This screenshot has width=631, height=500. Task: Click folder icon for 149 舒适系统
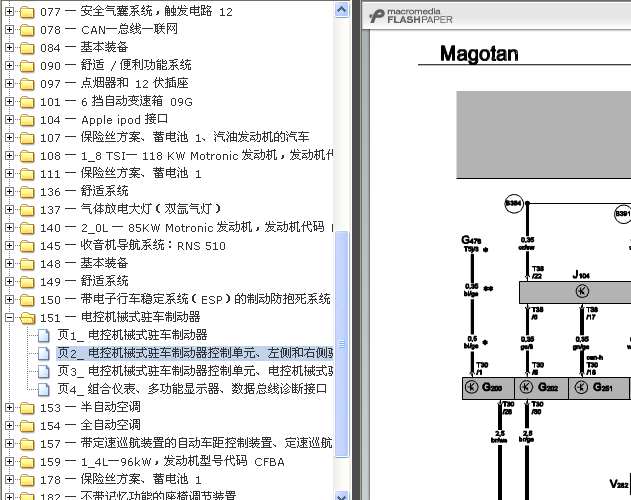click(27, 282)
